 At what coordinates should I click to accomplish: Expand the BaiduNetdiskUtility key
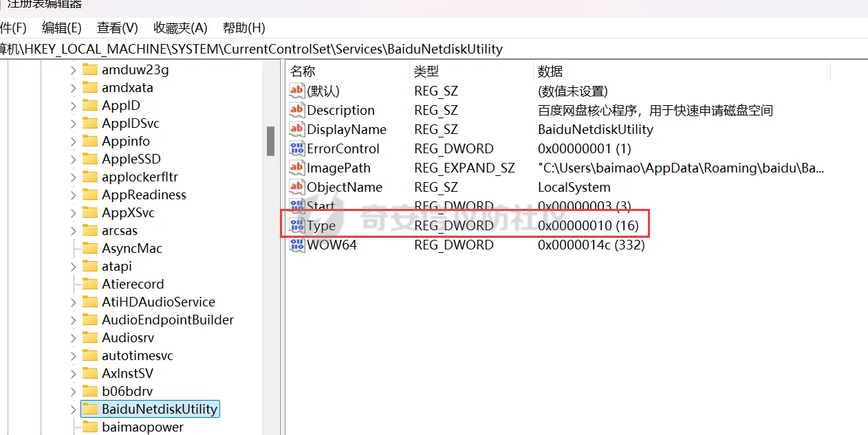73,409
